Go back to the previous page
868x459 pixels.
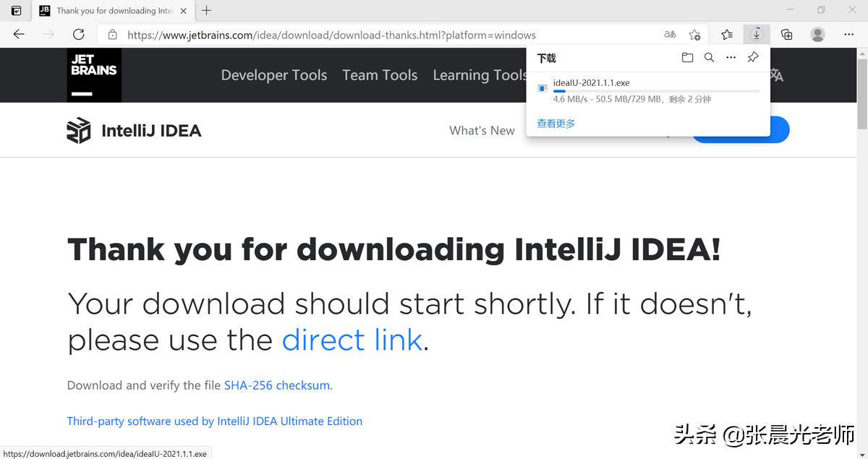pos(19,34)
